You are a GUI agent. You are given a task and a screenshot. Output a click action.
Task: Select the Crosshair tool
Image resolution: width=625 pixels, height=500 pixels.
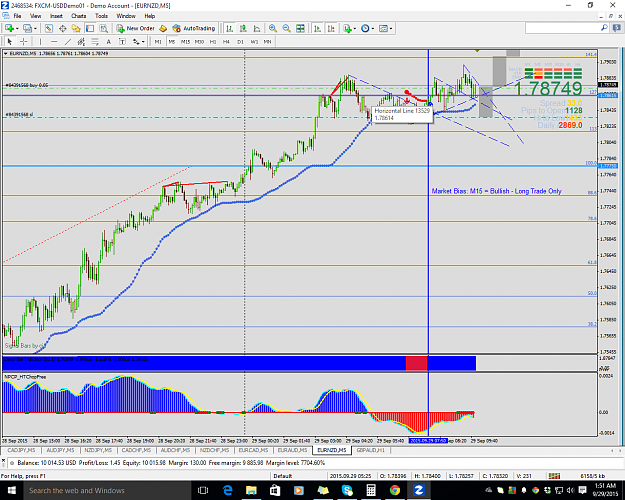(x=24, y=41)
